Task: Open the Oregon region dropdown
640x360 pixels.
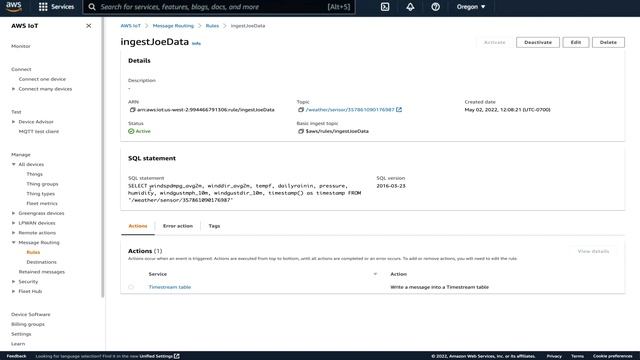Action: (x=471, y=7)
